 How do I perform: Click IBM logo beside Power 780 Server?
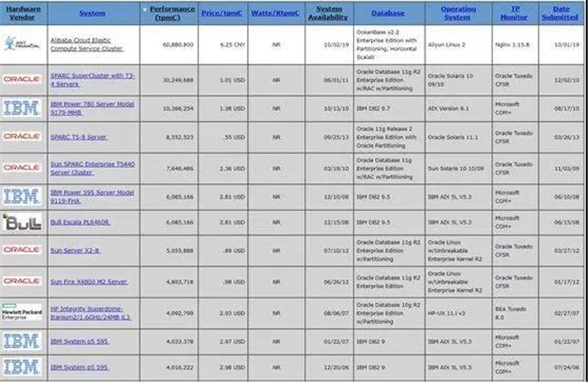coord(22,108)
